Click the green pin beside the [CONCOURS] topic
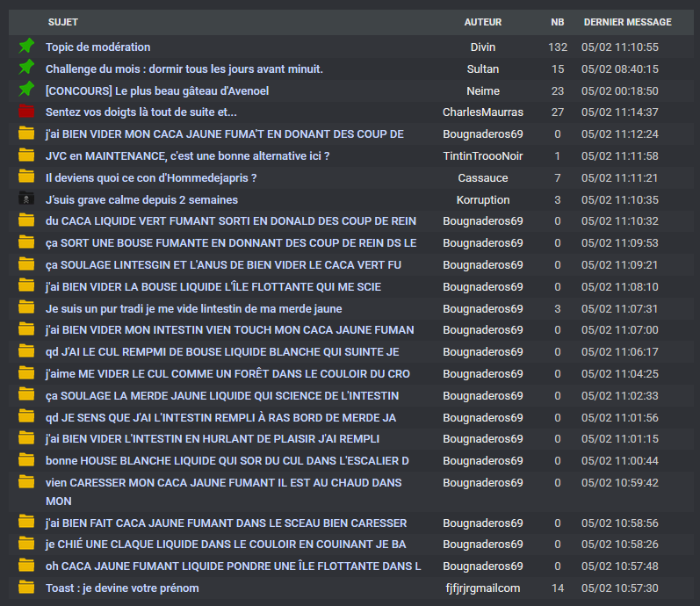 pos(26,90)
